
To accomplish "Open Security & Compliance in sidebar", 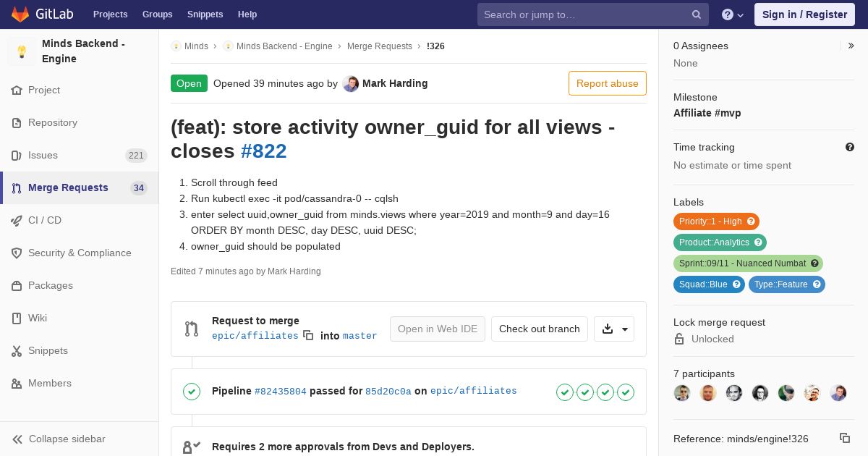I will coord(80,253).
